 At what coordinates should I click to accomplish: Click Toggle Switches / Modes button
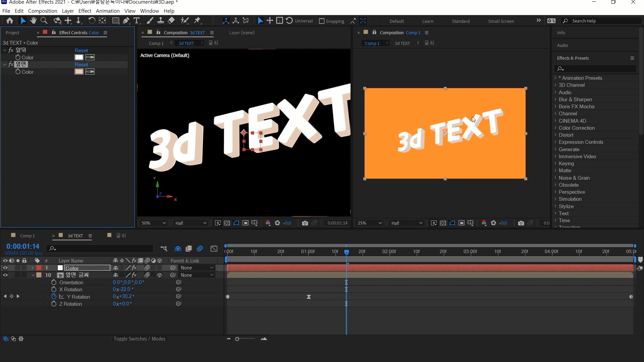(x=139, y=339)
